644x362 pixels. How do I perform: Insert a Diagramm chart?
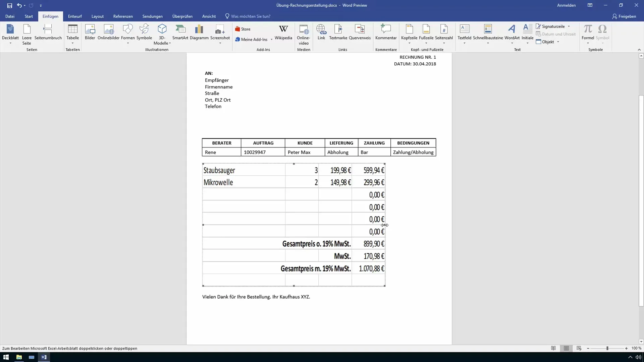pyautogui.click(x=199, y=33)
